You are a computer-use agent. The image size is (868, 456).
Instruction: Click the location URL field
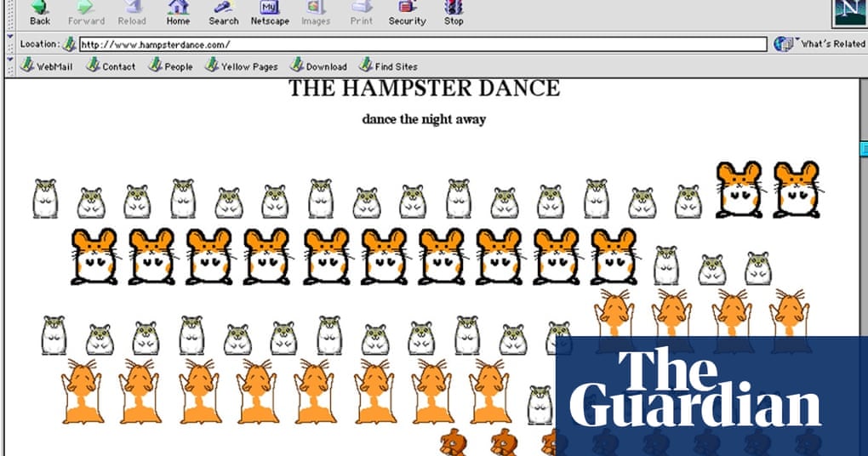click(423, 44)
